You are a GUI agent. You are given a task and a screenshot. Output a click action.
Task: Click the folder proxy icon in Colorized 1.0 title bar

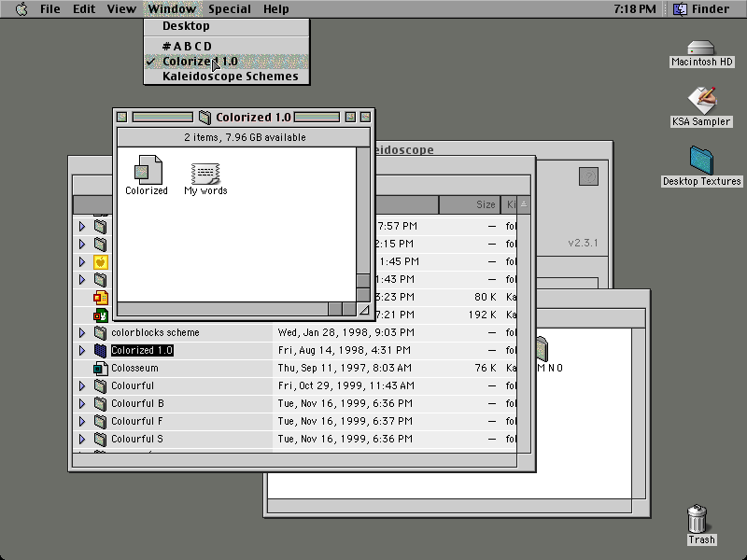click(204, 118)
